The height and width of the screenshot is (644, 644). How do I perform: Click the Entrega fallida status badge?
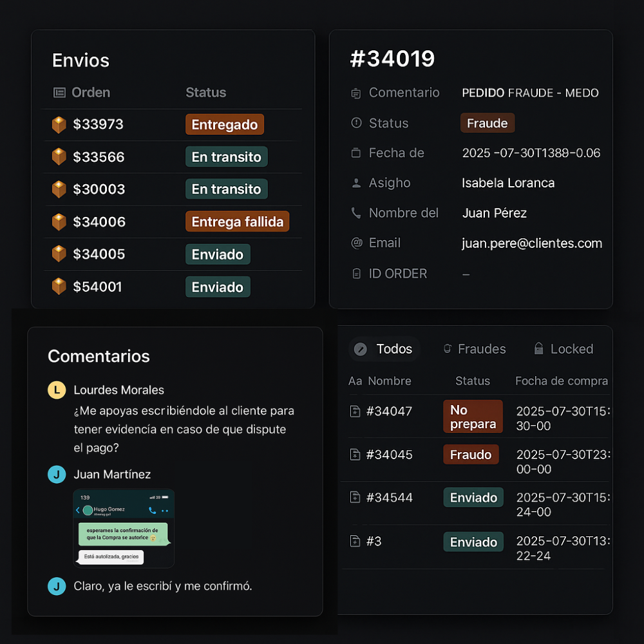[x=238, y=222]
